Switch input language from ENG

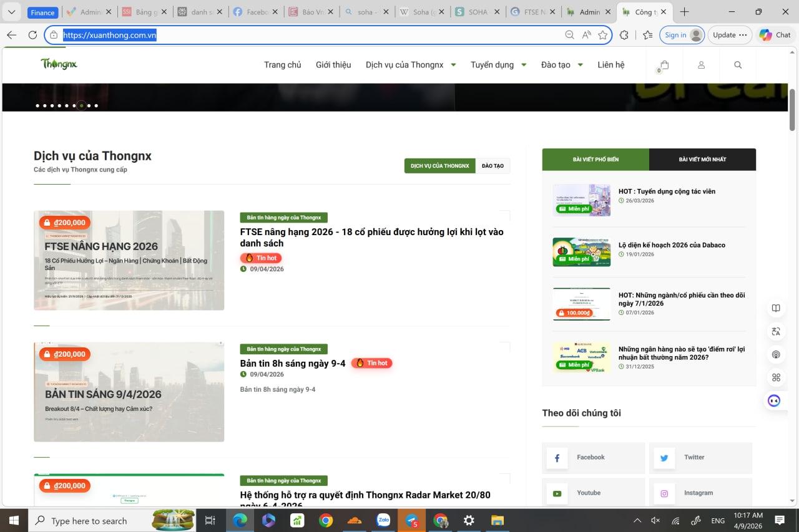coord(718,520)
